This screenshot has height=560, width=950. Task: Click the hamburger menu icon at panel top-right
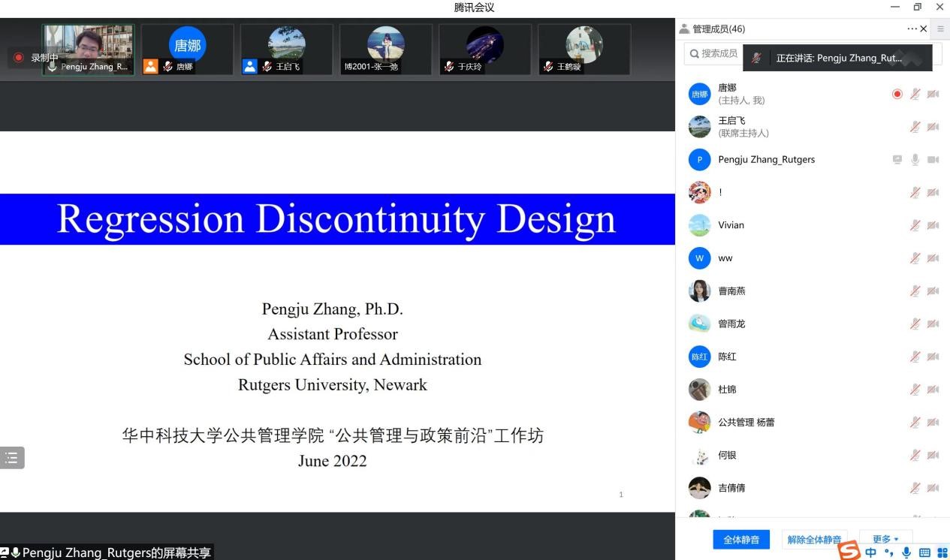point(940,29)
